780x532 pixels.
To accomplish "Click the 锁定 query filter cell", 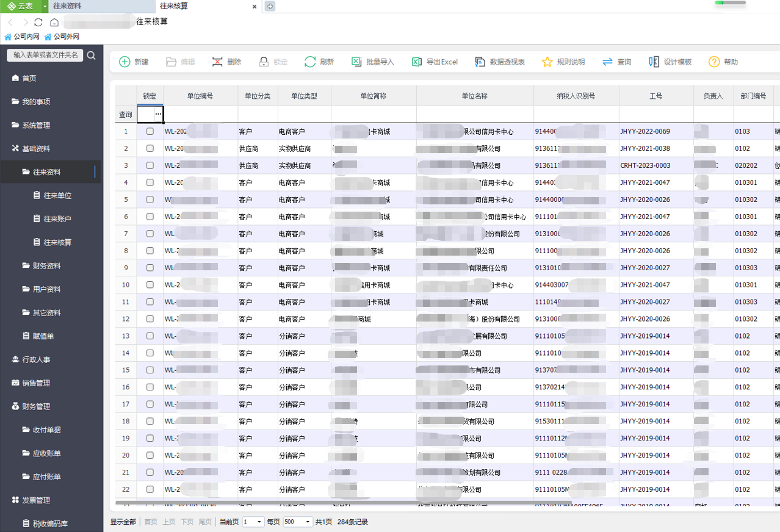I will 150,114.
